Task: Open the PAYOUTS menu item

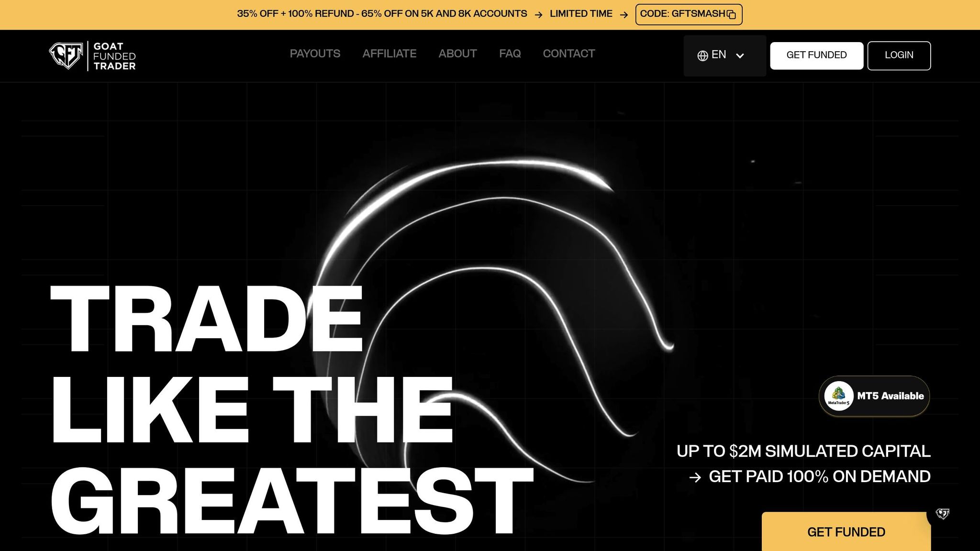Action: pos(315,54)
